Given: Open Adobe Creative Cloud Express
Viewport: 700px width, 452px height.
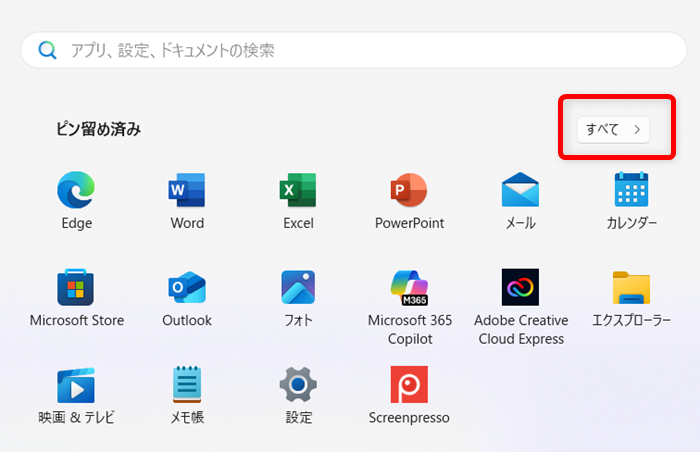Looking at the screenshot, I should 520,288.
